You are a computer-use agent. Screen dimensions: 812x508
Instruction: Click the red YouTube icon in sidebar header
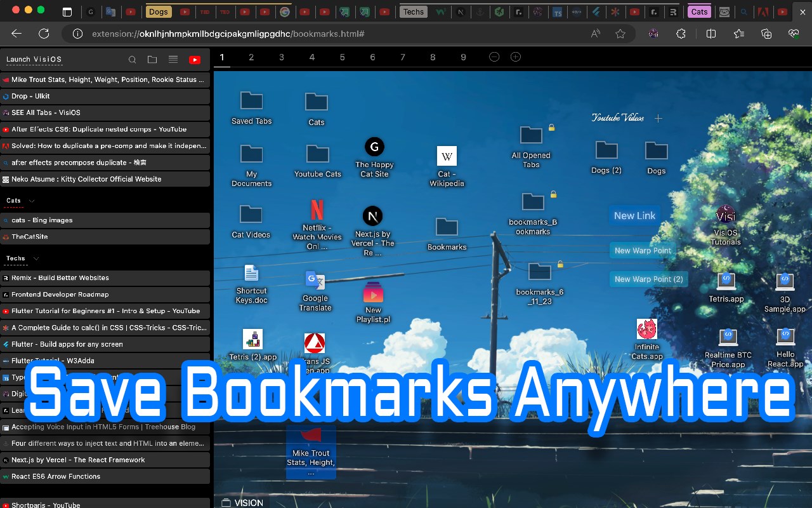click(195, 60)
